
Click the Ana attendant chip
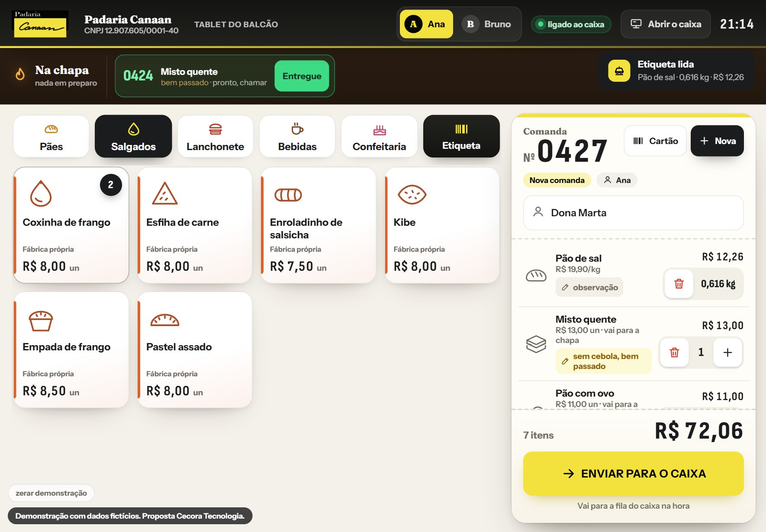pos(617,180)
